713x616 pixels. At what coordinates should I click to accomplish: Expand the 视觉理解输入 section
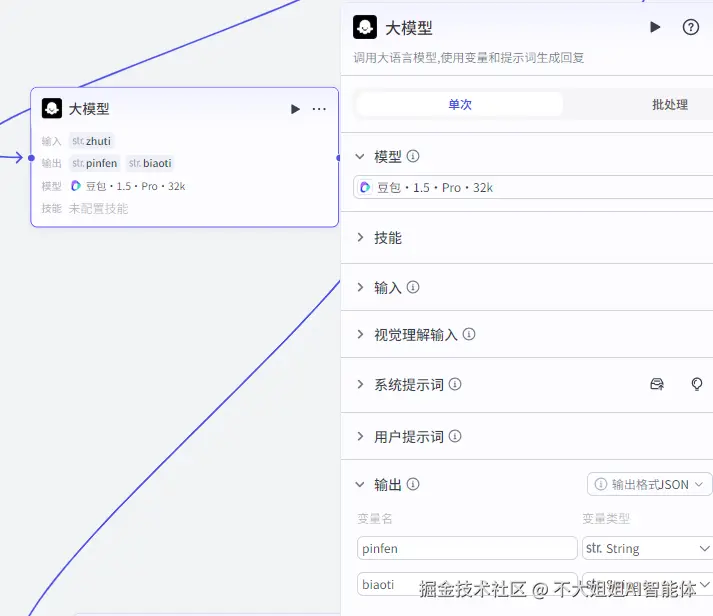click(x=360, y=335)
